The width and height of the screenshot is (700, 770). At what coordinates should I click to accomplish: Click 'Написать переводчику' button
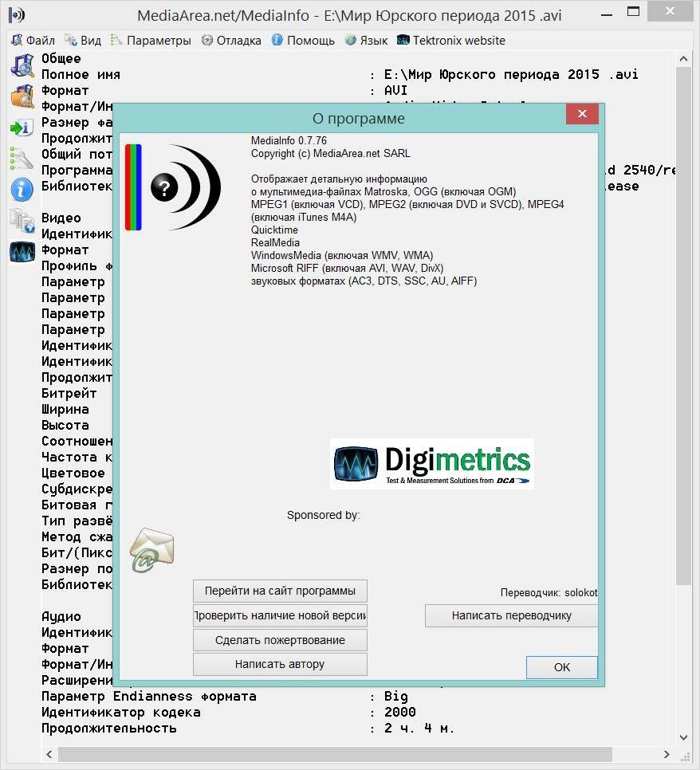coord(511,615)
